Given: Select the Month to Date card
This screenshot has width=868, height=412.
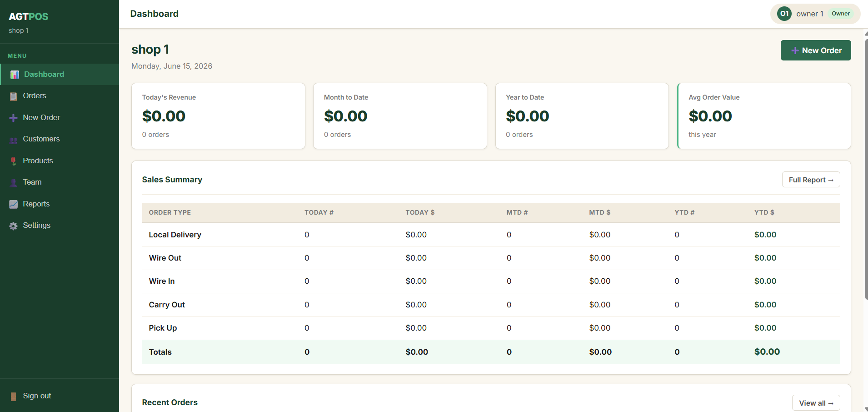Looking at the screenshot, I should pyautogui.click(x=400, y=116).
